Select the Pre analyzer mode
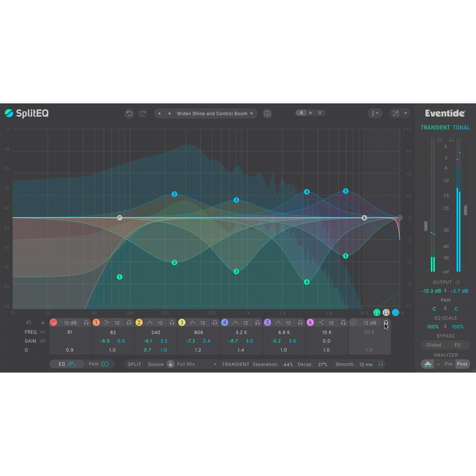The image size is (476, 476). tap(448, 364)
